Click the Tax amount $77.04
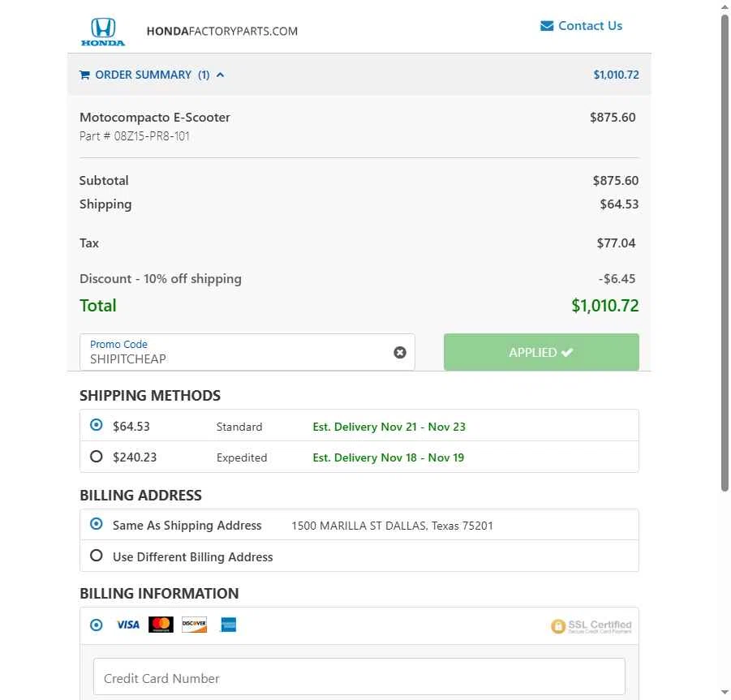This screenshot has height=700, width=731. (x=616, y=243)
